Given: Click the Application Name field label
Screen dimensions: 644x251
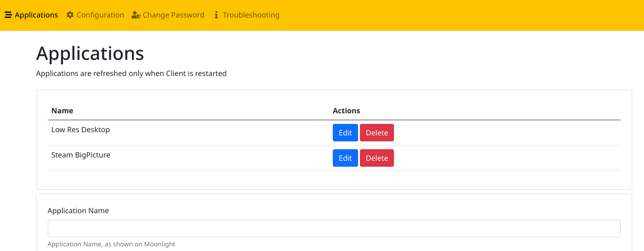Looking at the screenshot, I should 78,211.
